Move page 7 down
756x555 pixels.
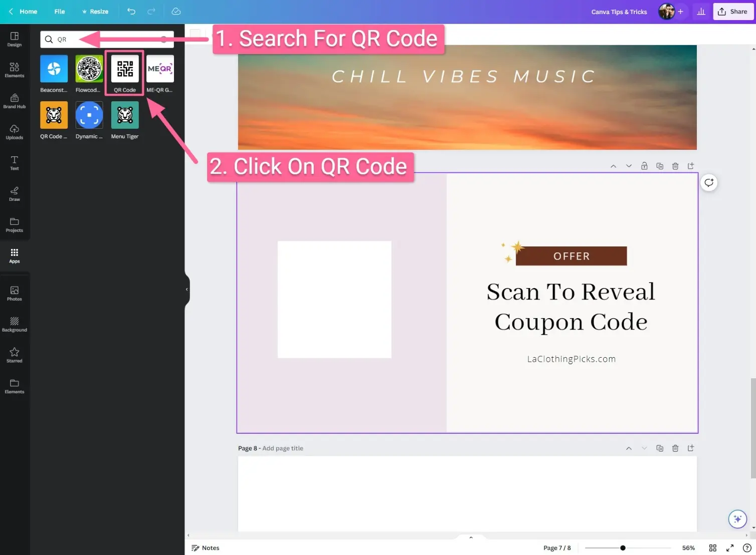click(629, 166)
